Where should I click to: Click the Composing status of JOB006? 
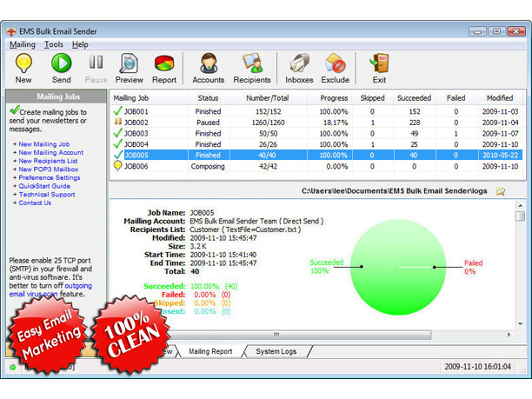[208, 167]
